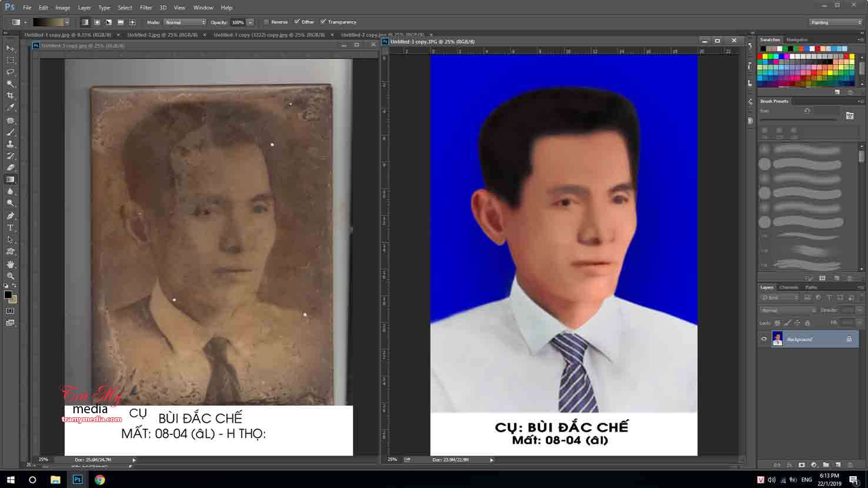Open the Painting workspace dropdown
Image resolution: width=868 pixels, height=488 pixels.
[x=835, y=22]
